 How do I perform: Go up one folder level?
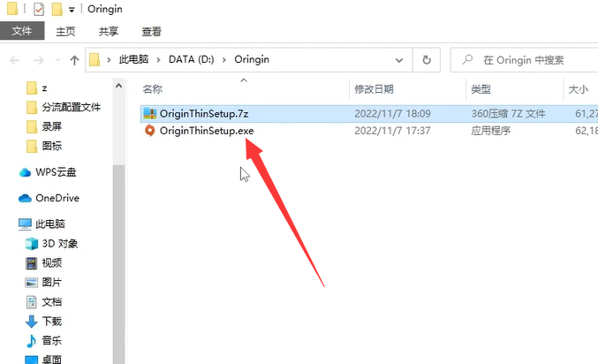[x=74, y=60]
